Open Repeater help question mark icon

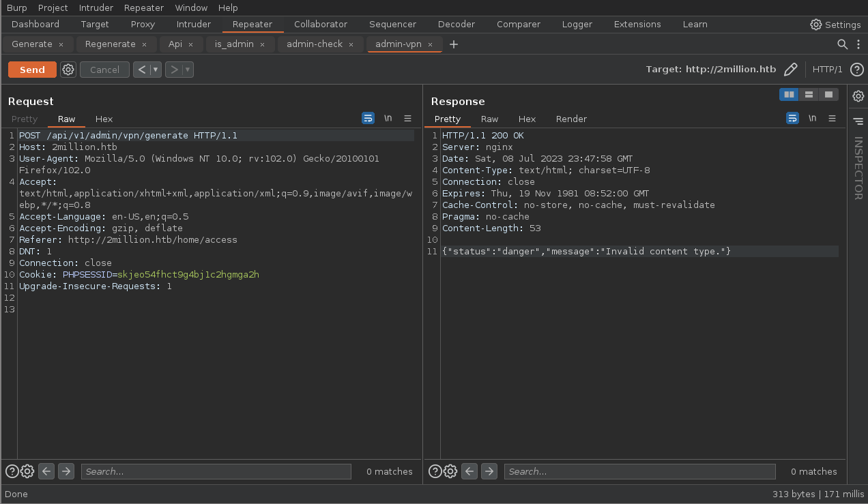857,70
